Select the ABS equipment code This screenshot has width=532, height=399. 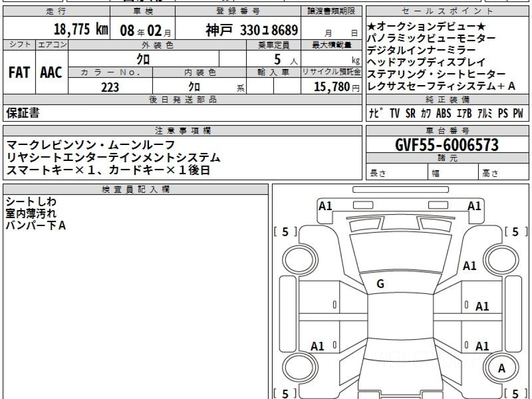(444, 113)
